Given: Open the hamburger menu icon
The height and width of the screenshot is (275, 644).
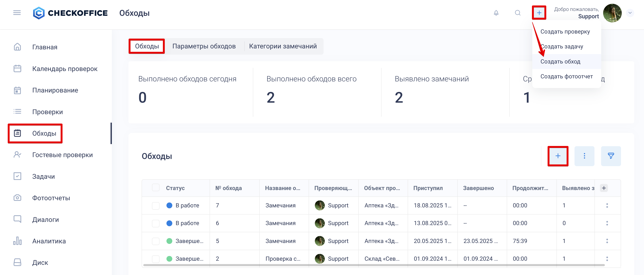Looking at the screenshot, I should click(x=17, y=13).
